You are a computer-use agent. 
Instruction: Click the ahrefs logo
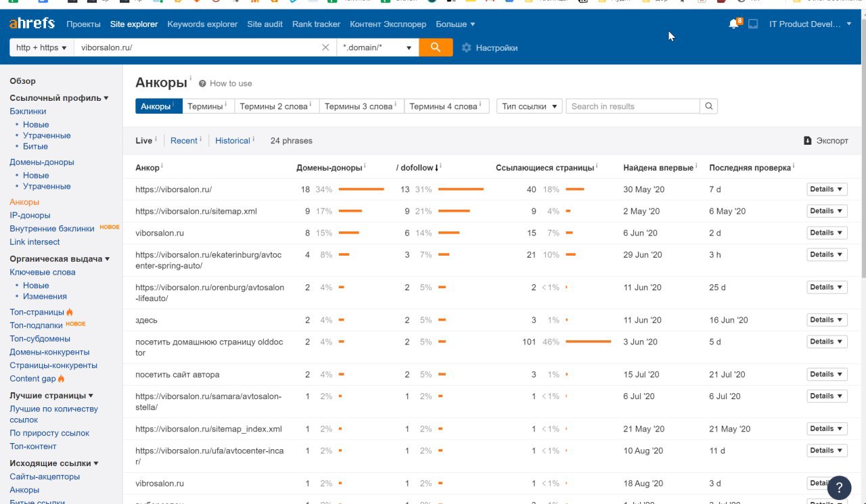[x=32, y=24]
